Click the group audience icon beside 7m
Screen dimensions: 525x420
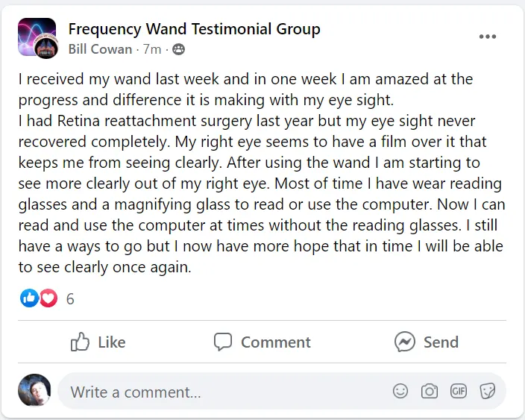point(178,50)
